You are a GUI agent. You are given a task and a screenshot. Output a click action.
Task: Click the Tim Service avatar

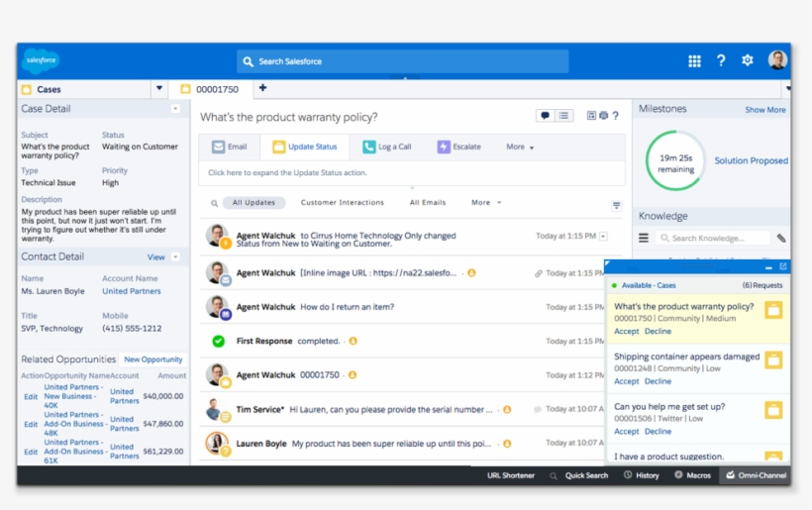point(216,409)
